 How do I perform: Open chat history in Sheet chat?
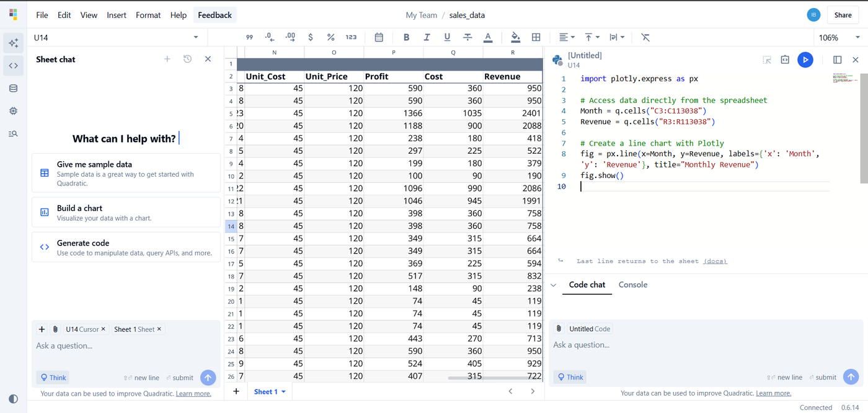click(x=187, y=59)
